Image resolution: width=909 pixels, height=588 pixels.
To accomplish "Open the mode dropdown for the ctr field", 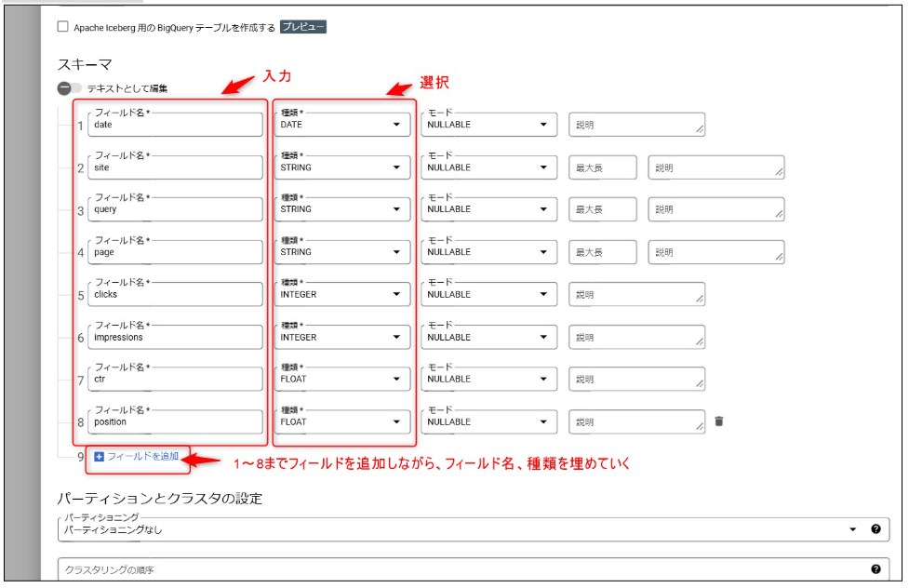I will (488, 380).
